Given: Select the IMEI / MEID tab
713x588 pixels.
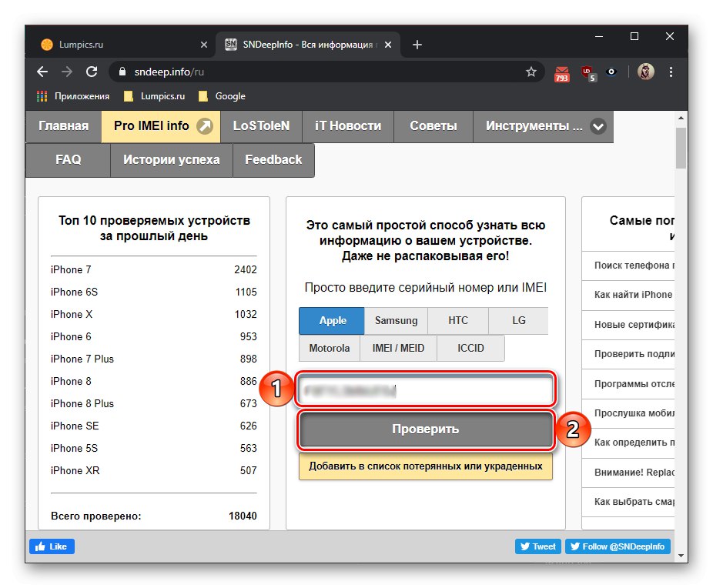Looking at the screenshot, I should coord(398,348).
